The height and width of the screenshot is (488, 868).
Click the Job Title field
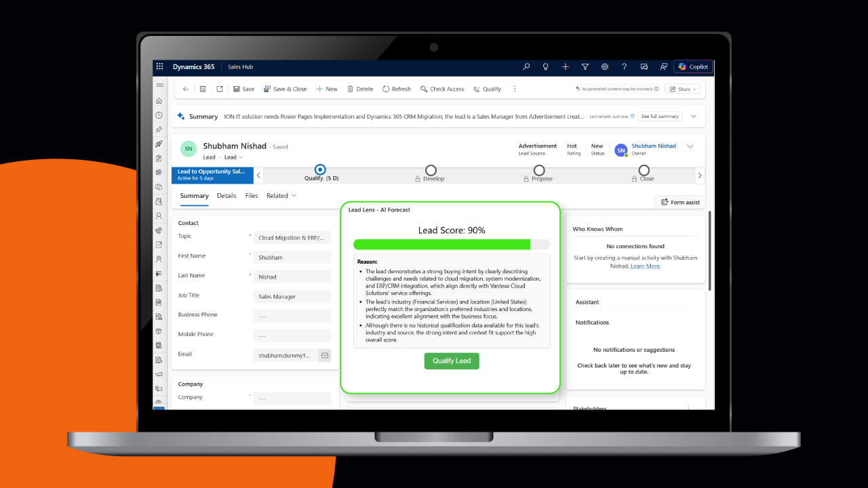point(292,296)
